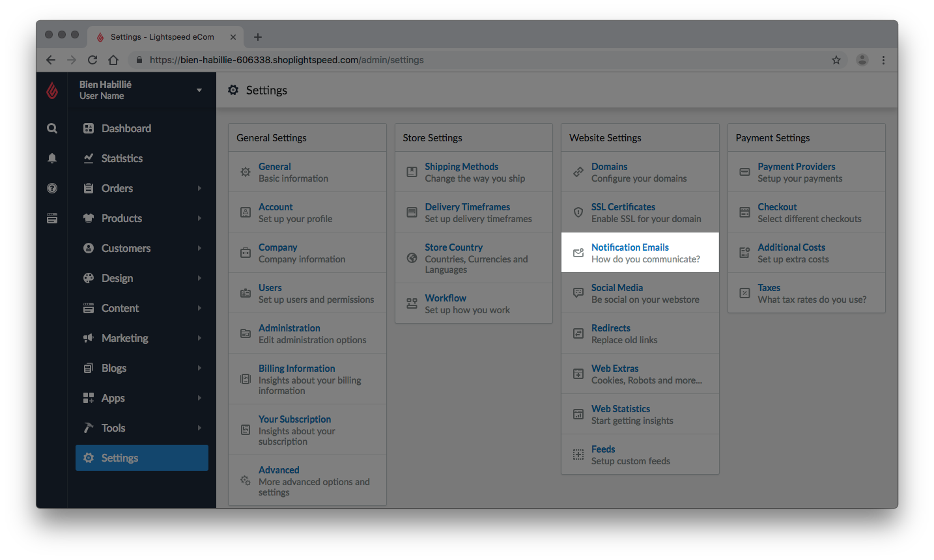This screenshot has width=934, height=560.
Task: Open the Advanced settings link
Action: click(279, 470)
